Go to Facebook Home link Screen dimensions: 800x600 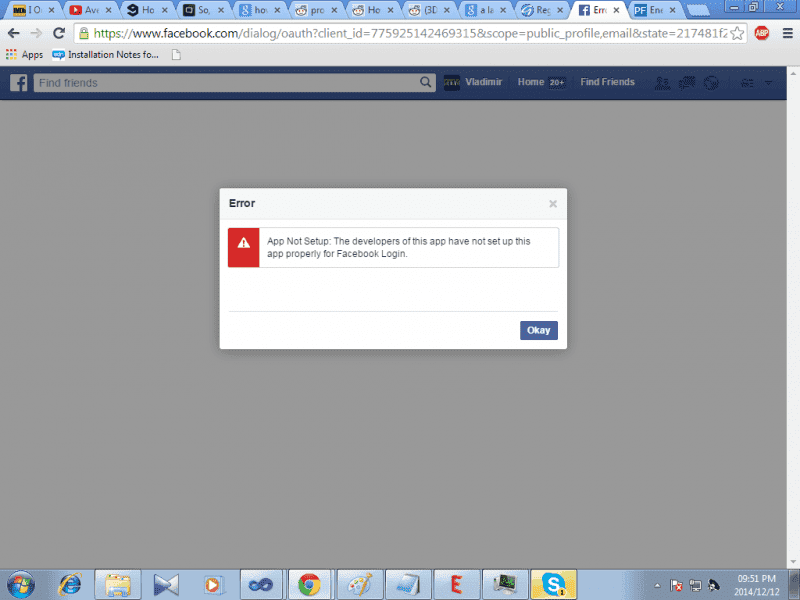tap(531, 82)
